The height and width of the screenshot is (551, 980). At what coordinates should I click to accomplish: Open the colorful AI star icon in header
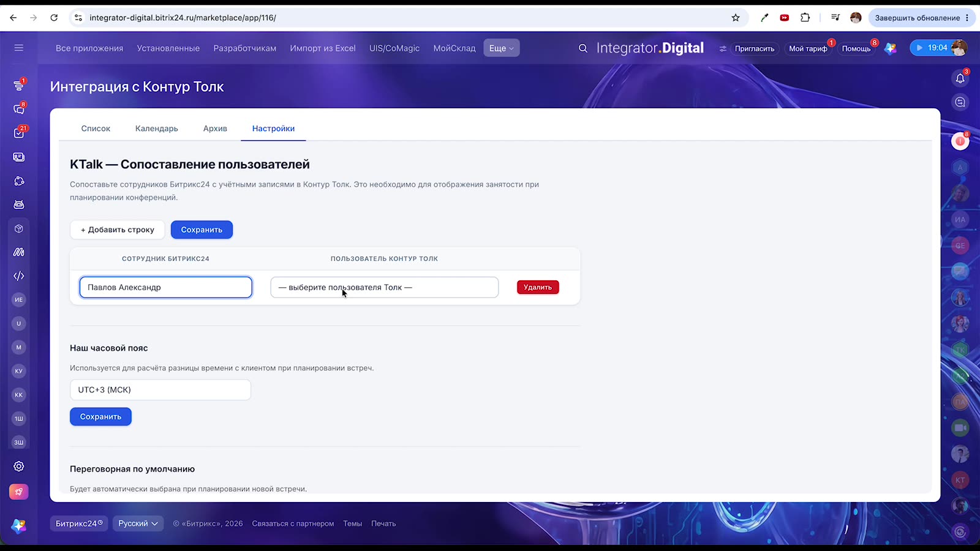pyautogui.click(x=891, y=48)
